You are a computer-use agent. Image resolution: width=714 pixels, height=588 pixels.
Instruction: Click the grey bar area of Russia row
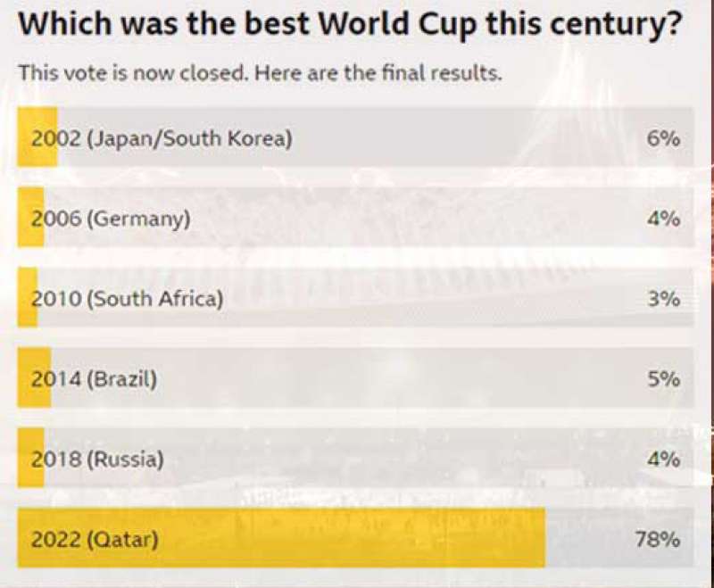369,458
